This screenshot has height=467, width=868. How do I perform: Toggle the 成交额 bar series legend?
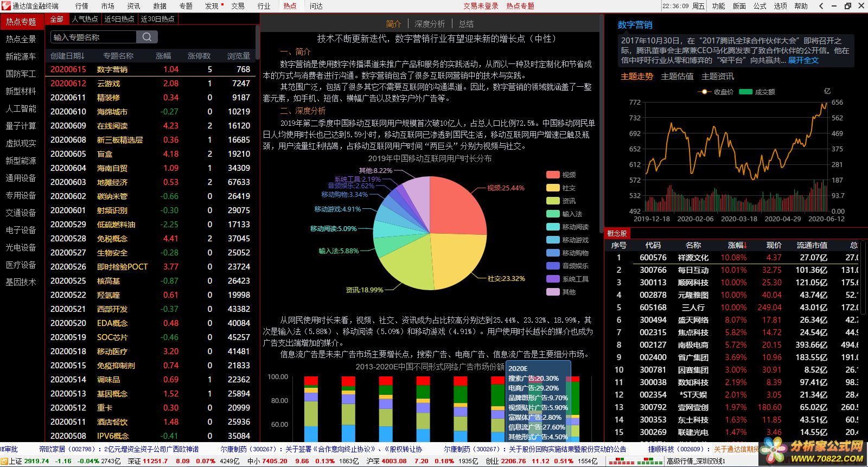coord(757,92)
